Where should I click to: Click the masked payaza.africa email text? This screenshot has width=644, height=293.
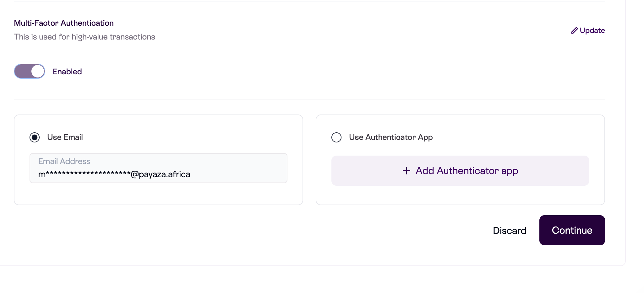(114, 174)
